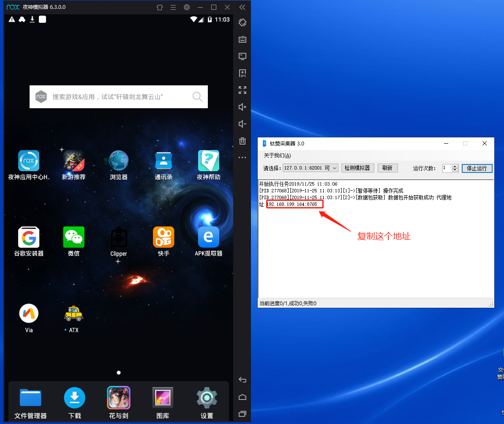Launch the 谷歌安装器 app

[29, 237]
